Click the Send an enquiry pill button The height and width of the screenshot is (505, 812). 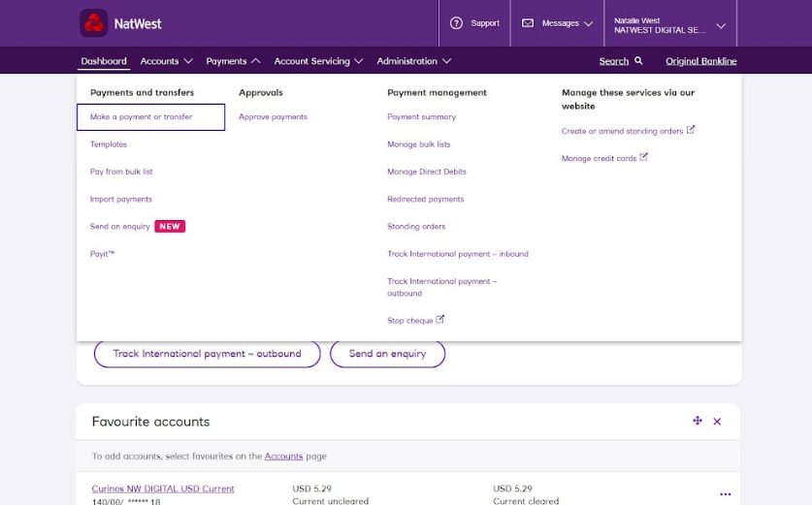pos(387,354)
